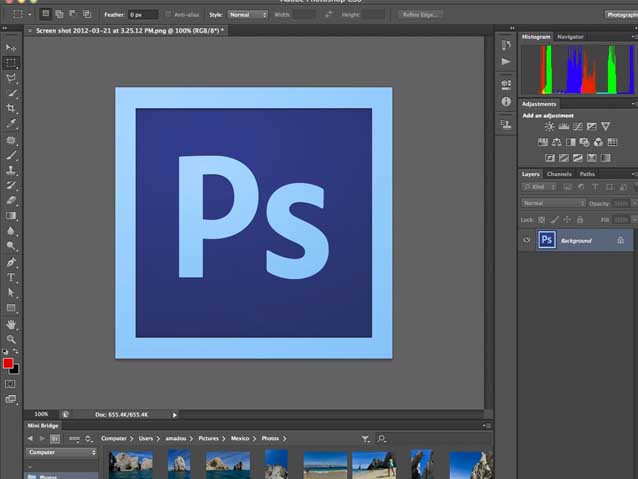The width and height of the screenshot is (638, 479).
Task: Toggle Lock transparent pixels
Action: click(542, 220)
